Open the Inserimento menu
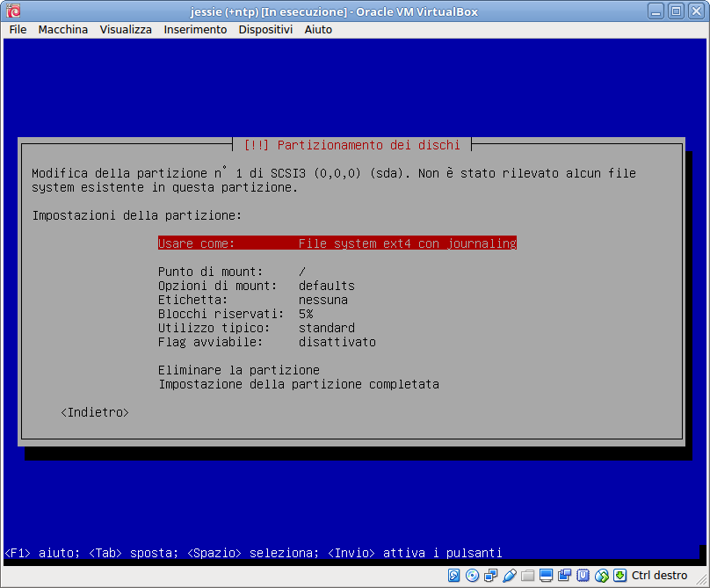The height and width of the screenshot is (588, 710). (x=195, y=30)
